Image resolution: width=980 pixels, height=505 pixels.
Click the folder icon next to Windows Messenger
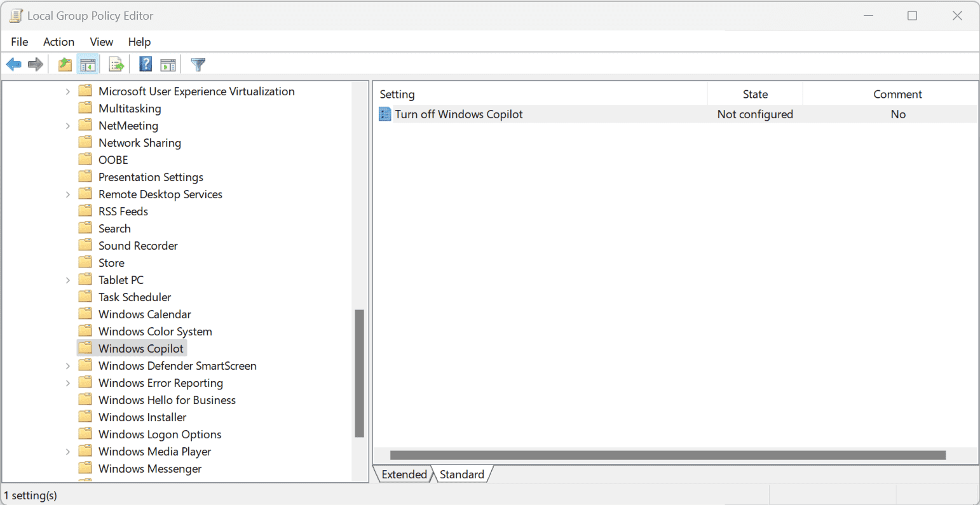coord(85,469)
